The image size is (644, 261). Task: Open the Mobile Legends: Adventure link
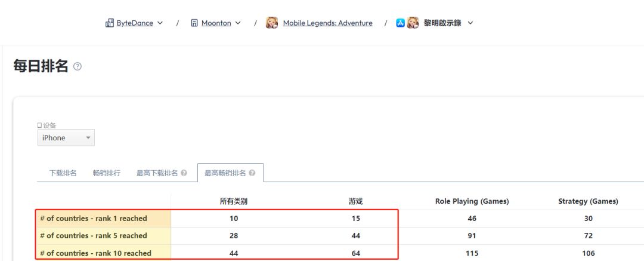328,23
